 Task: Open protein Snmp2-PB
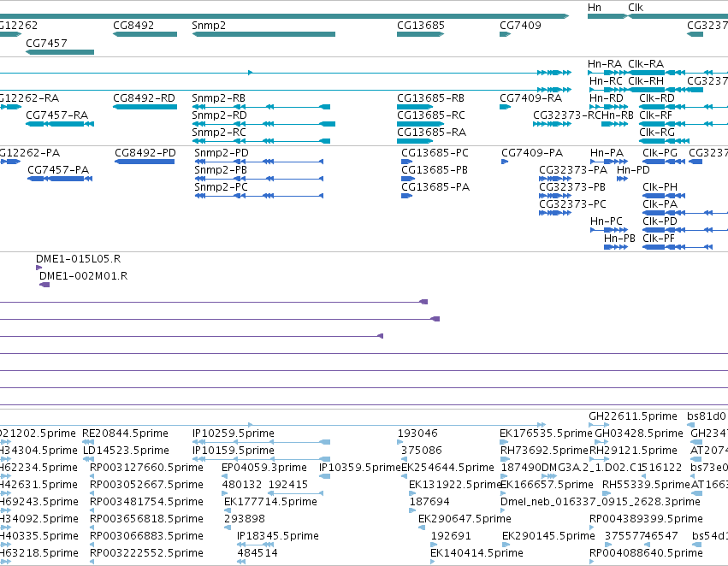coord(221,170)
